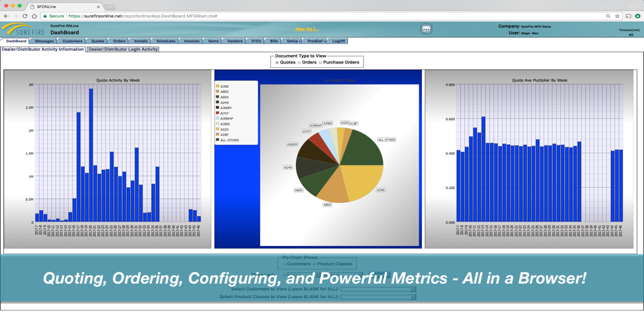The width and height of the screenshot is (644, 314).
Task: Click the Company SureFire MFG Demo text
Action: click(525, 26)
